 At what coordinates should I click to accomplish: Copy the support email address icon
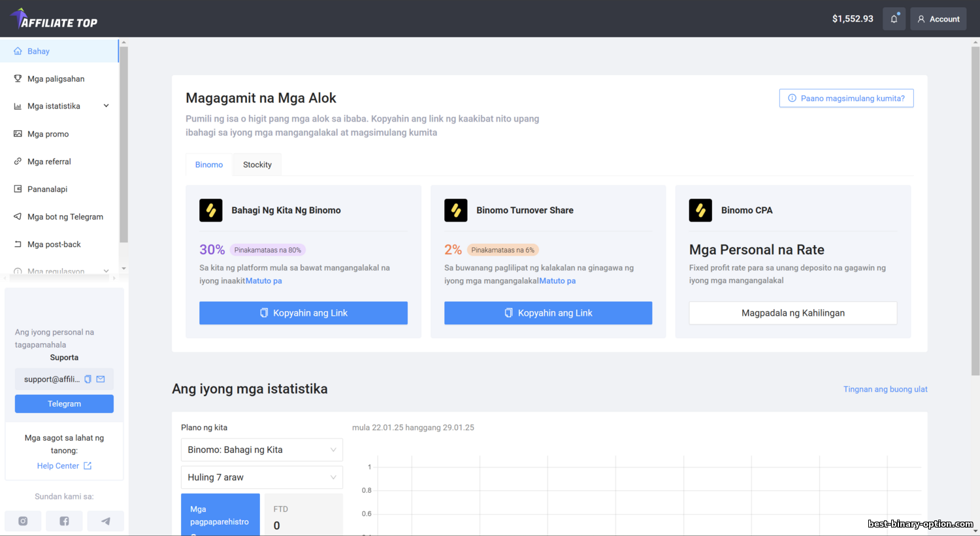(88, 379)
